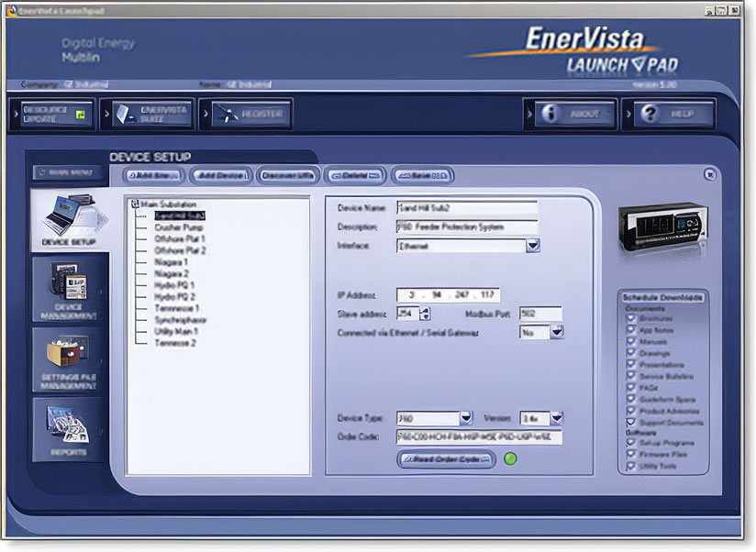The image size is (756, 552).
Task: Open the Interface dropdown arrow
Action: pyautogui.click(x=532, y=246)
